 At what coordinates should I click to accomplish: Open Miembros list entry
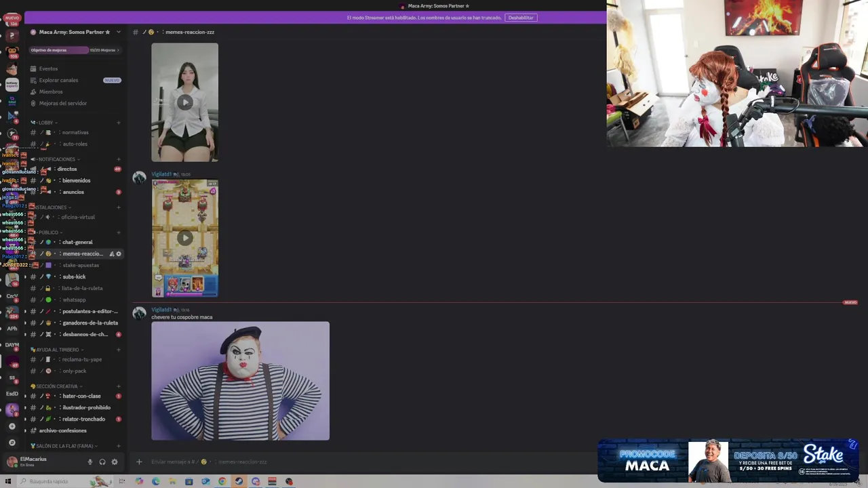coord(75,91)
